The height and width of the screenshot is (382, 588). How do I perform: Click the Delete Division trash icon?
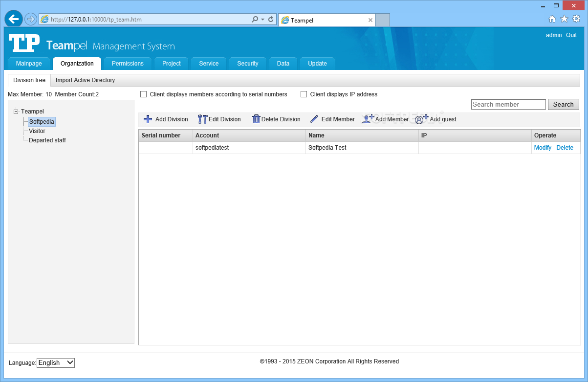(256, 119)
